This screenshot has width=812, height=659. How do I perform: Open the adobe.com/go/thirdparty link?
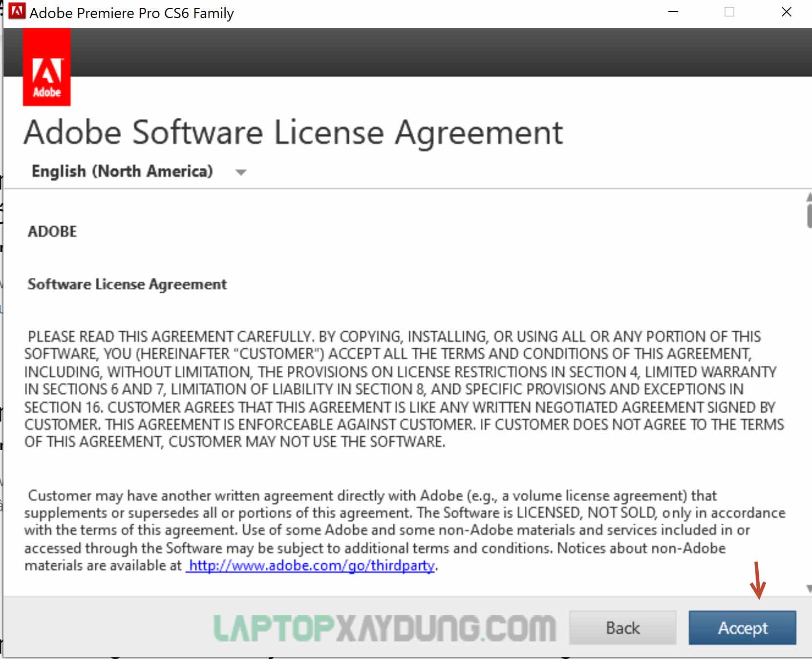pos(311,565)
